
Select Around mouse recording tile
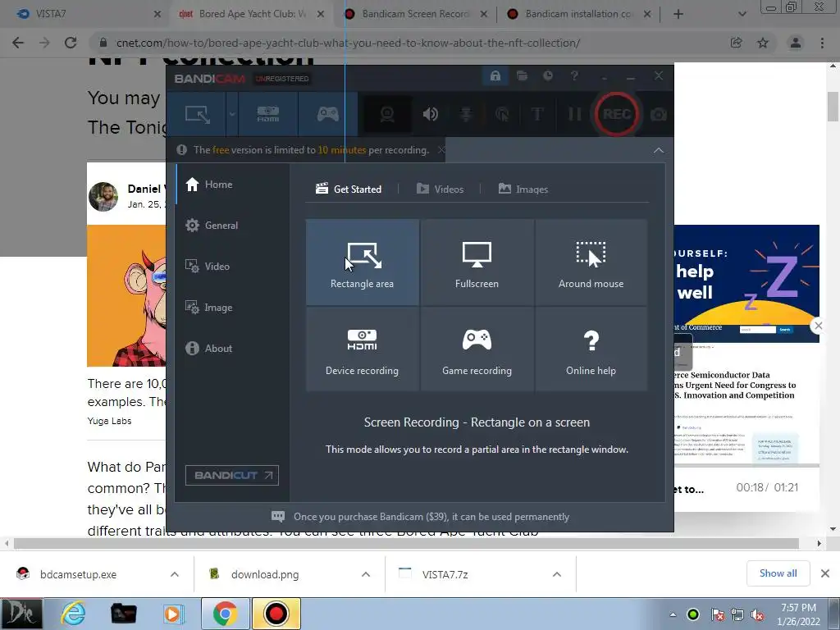591,262
